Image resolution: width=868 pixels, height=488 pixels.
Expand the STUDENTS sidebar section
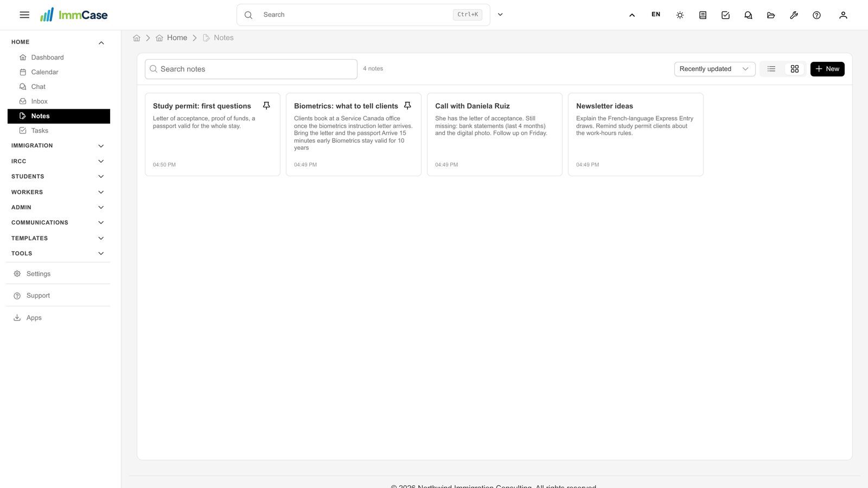pos(58,176)
